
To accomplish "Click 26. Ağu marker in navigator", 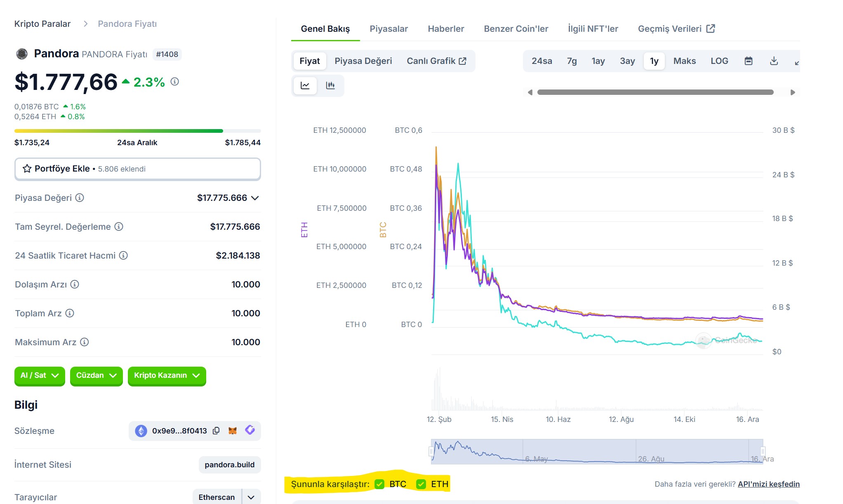I will (651, 459).
